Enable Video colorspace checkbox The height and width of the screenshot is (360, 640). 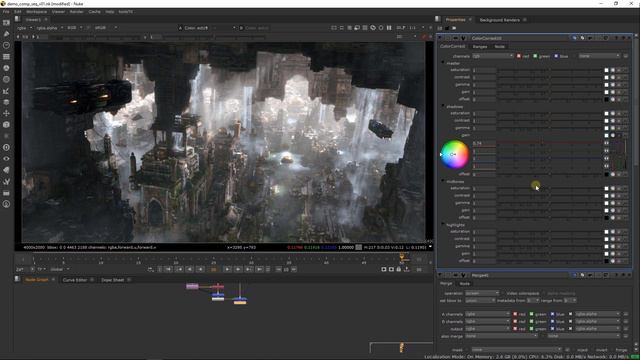point(503,293)
